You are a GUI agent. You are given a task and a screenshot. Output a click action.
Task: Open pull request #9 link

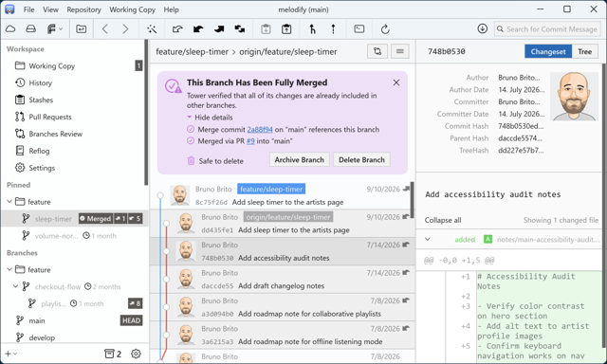point(250,141)
